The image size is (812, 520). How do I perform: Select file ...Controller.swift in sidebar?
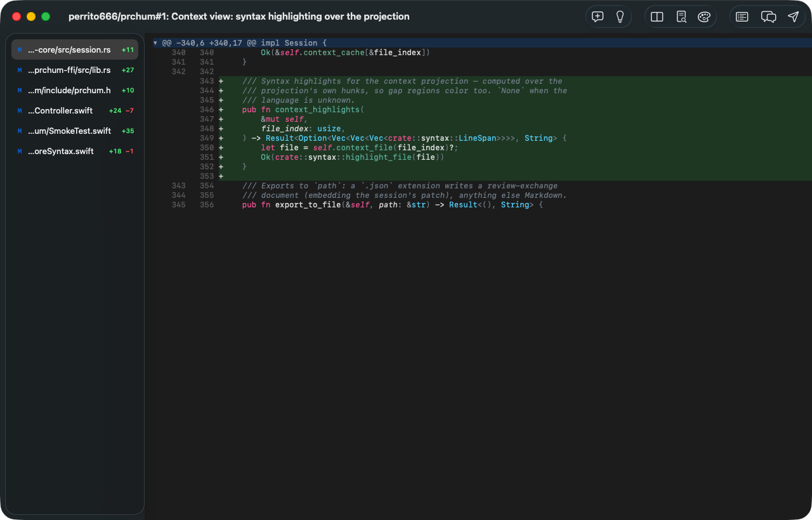point(75,110)
